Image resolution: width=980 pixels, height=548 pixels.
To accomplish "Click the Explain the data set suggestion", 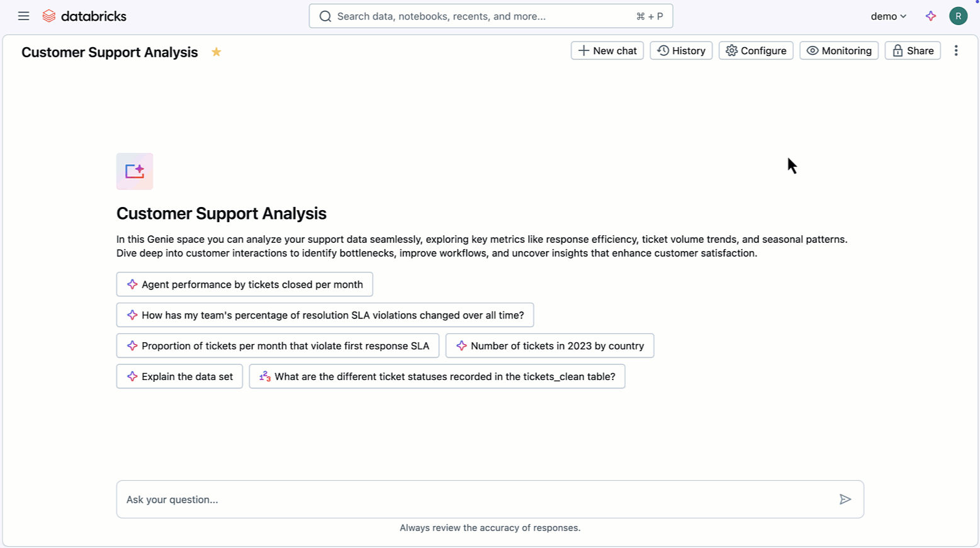I will pos(179,377).
